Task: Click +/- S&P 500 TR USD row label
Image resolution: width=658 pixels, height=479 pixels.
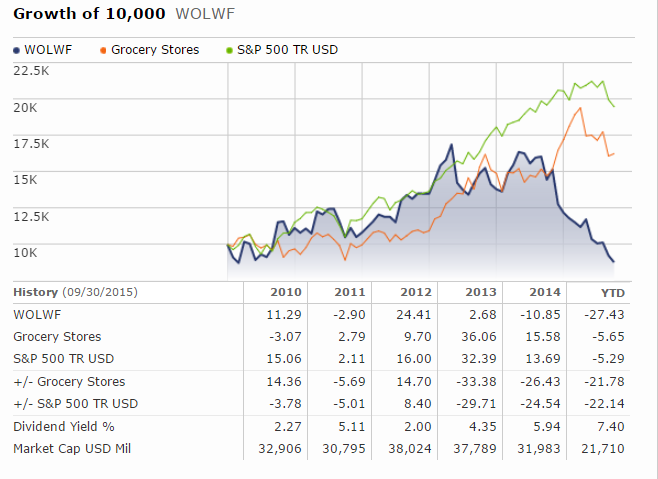Action: coord(76,404)
